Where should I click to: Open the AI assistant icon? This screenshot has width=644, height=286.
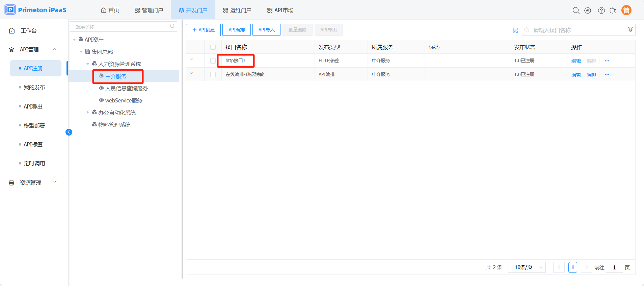(x=588, y=10)
